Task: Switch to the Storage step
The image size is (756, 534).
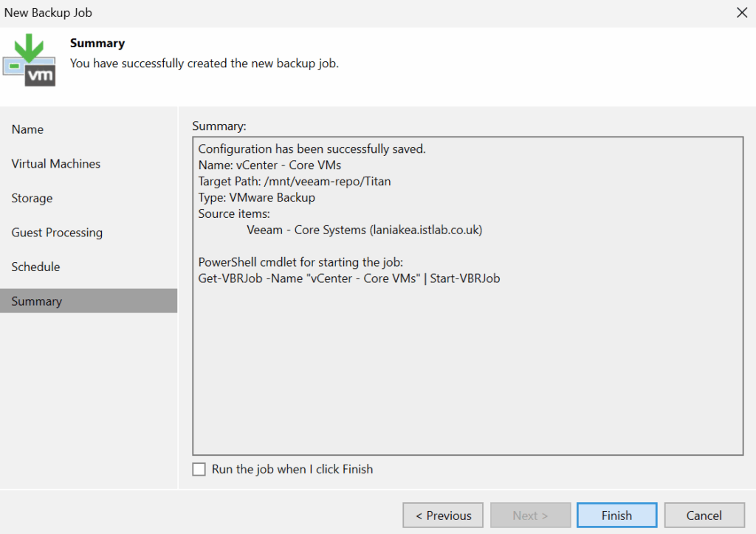Action: [32, 198]
